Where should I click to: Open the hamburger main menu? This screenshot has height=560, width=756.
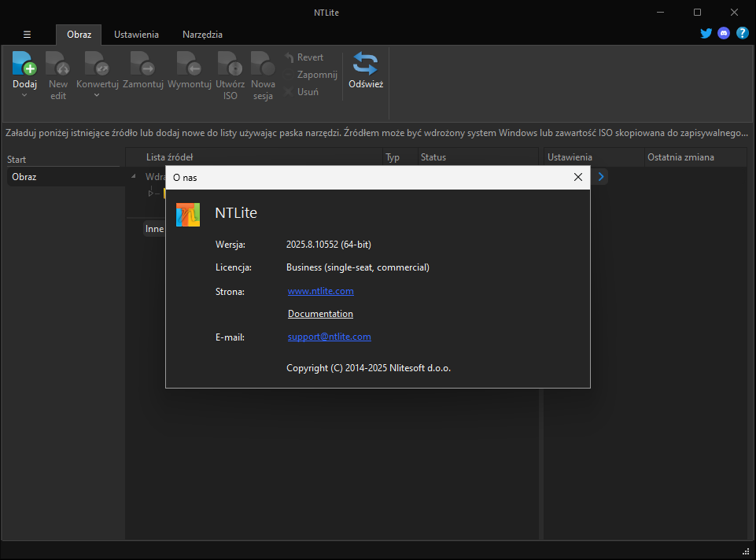[27, 35]
